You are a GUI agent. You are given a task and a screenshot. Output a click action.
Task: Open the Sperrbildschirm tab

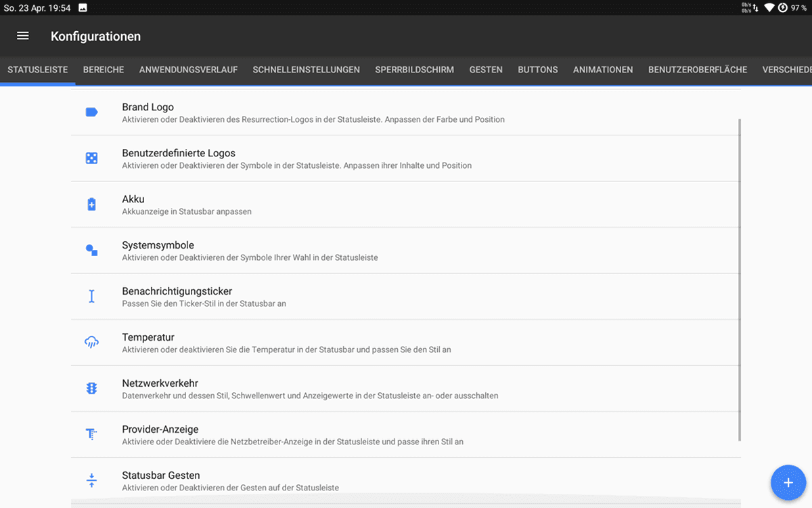click(x=415, y=70)
